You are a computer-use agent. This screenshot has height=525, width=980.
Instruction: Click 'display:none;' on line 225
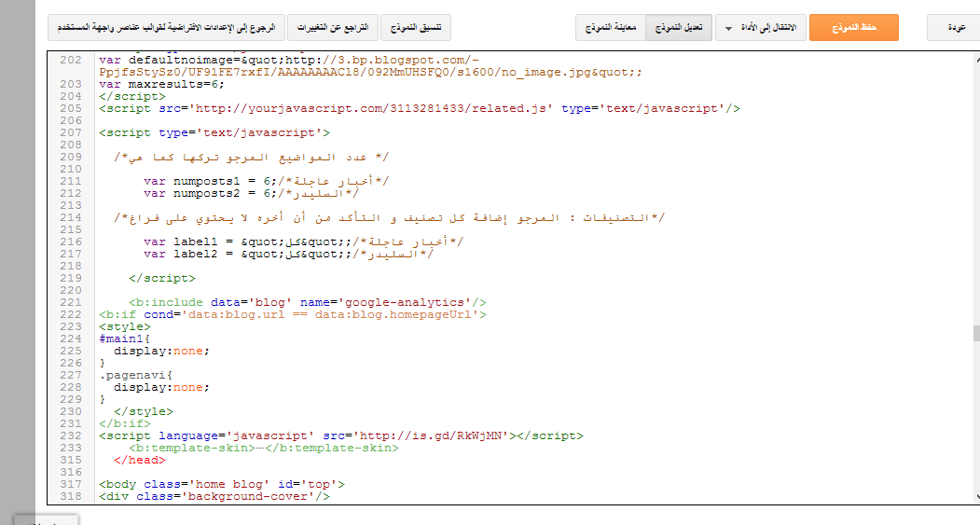161,352
